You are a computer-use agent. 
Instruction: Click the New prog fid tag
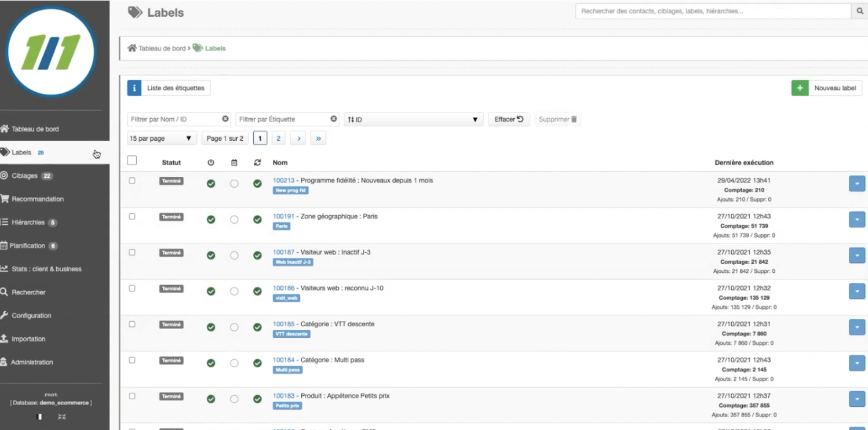pos(291,191)
